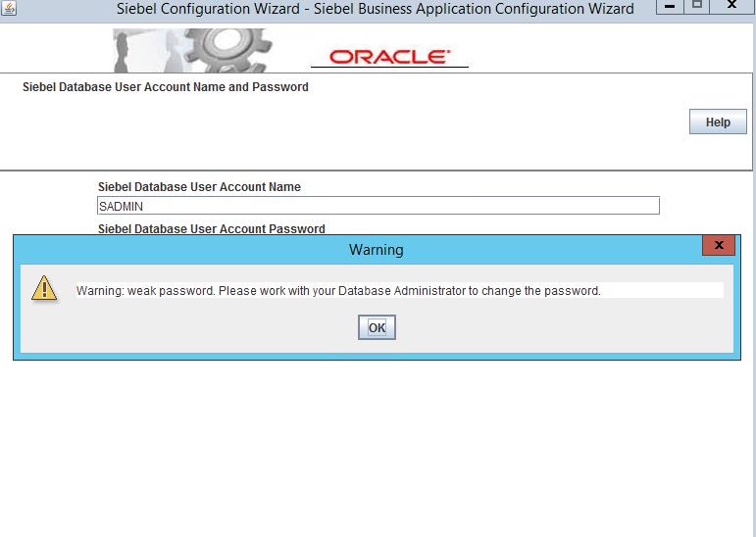Click the Java icon in title bar

[9, 9]
